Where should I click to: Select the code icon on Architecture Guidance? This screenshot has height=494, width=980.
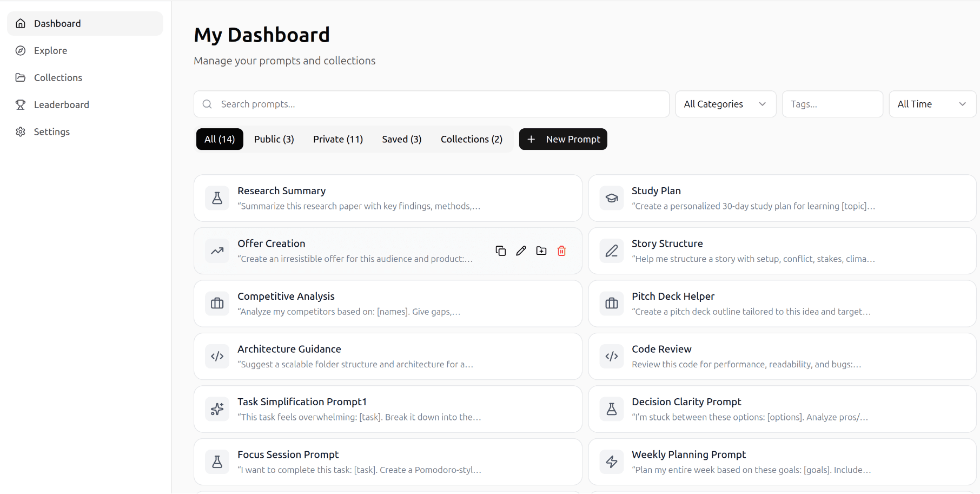[217, 356]
